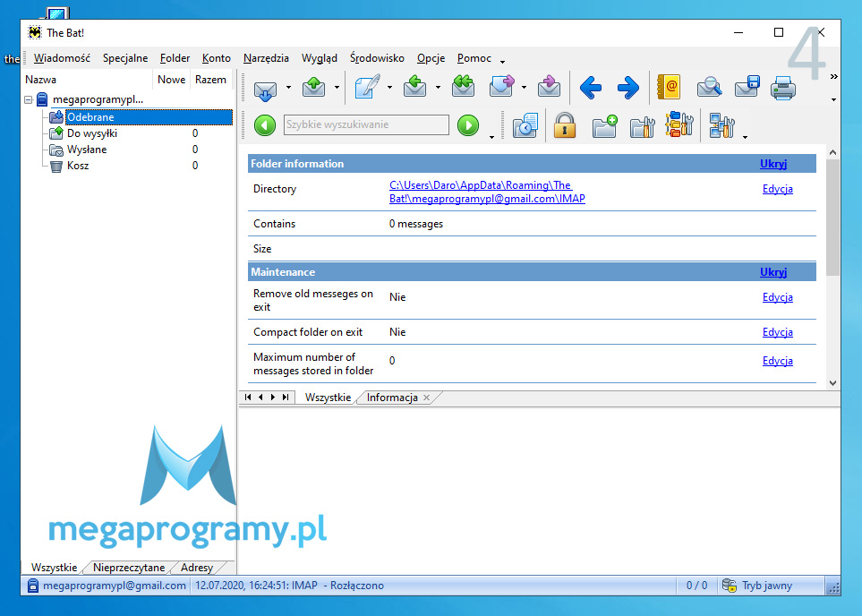Screen dimensions: 862x616
Task: Open the Narzędzia menu
Action: pos(266,58)
